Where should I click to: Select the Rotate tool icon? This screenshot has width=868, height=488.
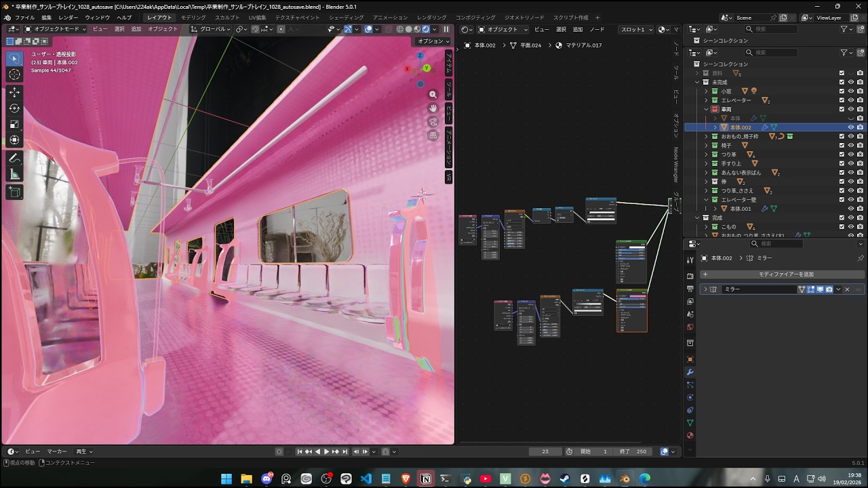14,108
